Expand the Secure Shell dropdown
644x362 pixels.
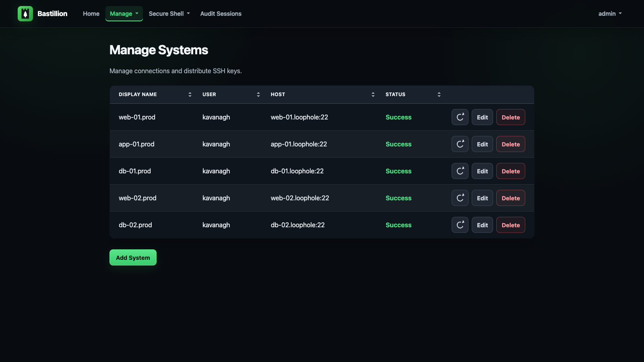[169, 14]
